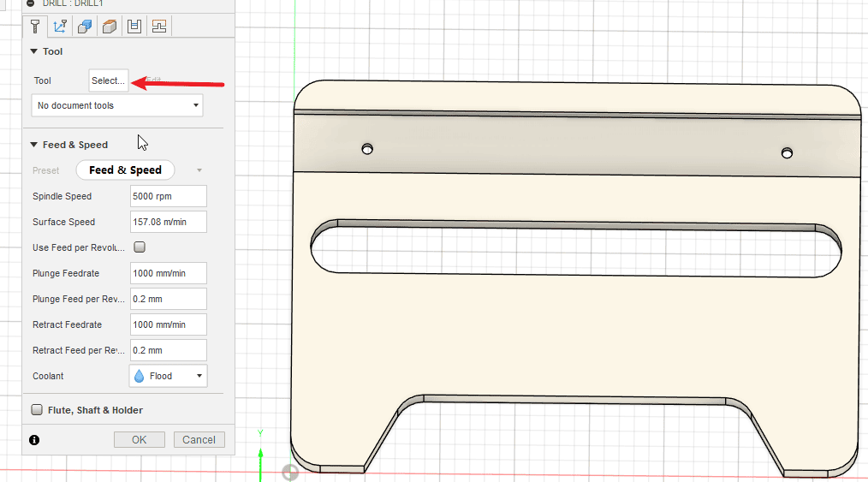Enable the Use Feed per Revolution checkbox
The image size is (868, 482).
click(x=140, y=247)
